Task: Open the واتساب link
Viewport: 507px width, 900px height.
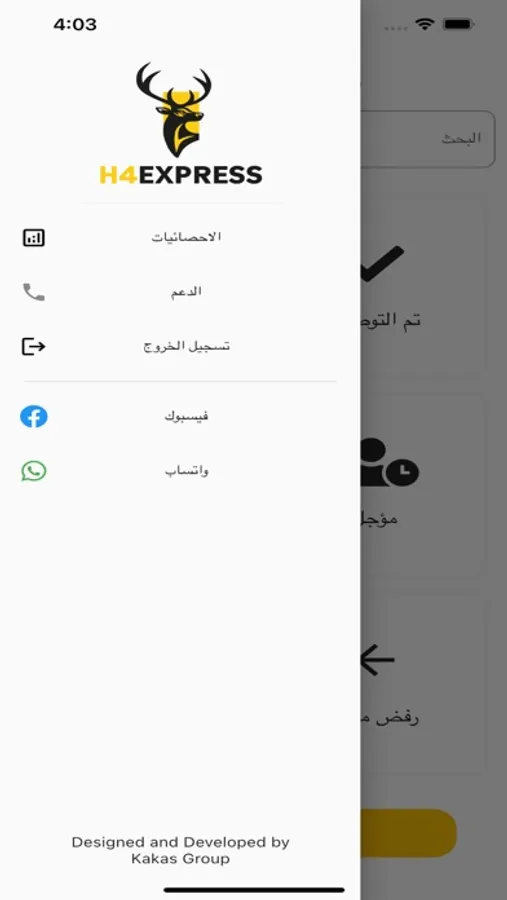Action: 186,471
